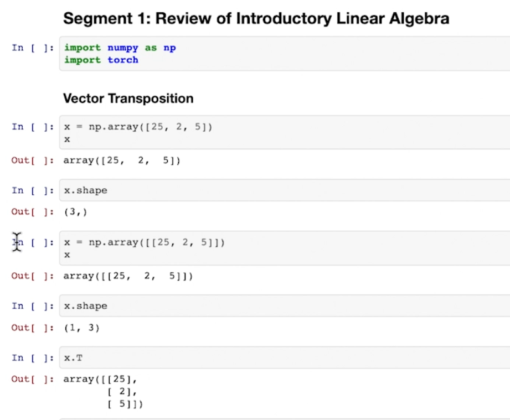Click In prompt of double-bracket array cell
The height and width of the screenshot is (420, 510).
click(33, 242)
